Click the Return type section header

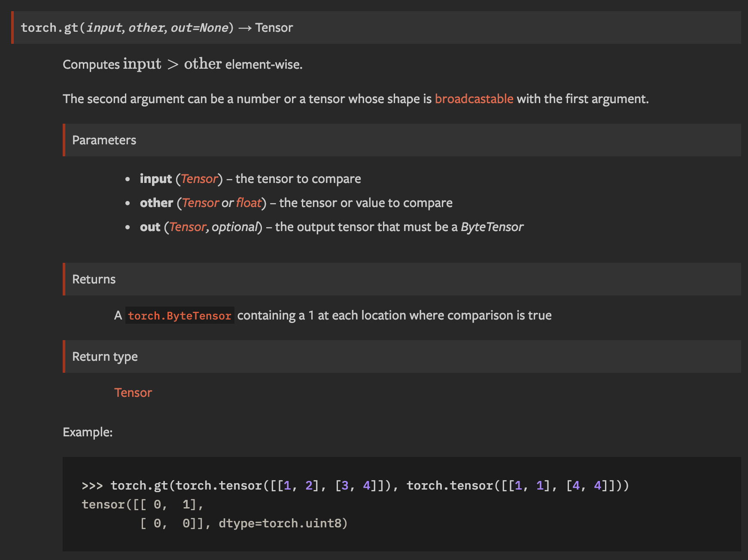[x=402, y=356]
